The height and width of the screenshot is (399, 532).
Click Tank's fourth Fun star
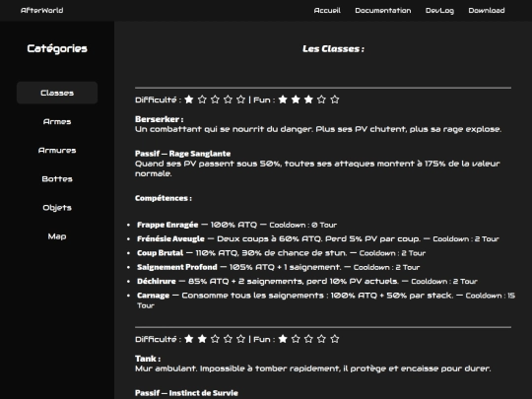pos(321,339)
